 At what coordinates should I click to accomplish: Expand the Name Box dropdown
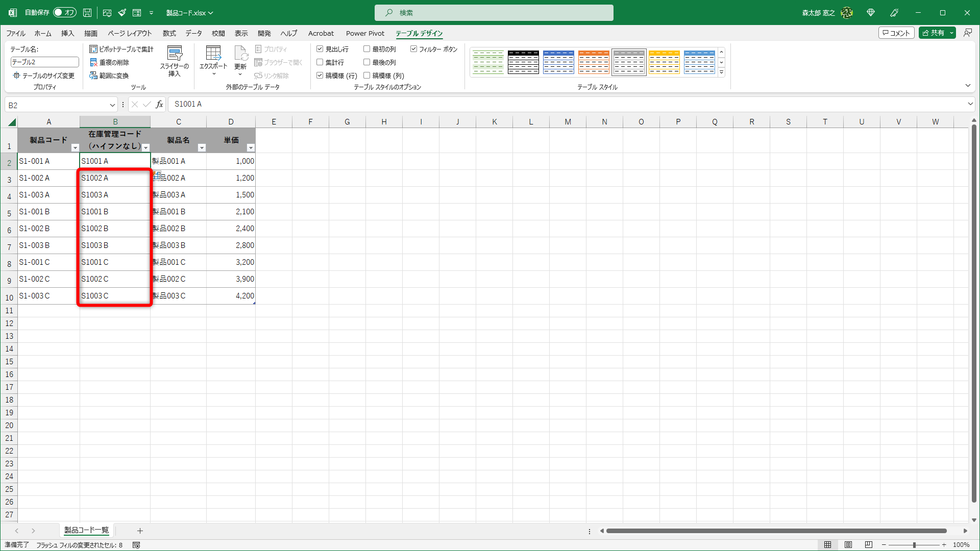[112, 105]
